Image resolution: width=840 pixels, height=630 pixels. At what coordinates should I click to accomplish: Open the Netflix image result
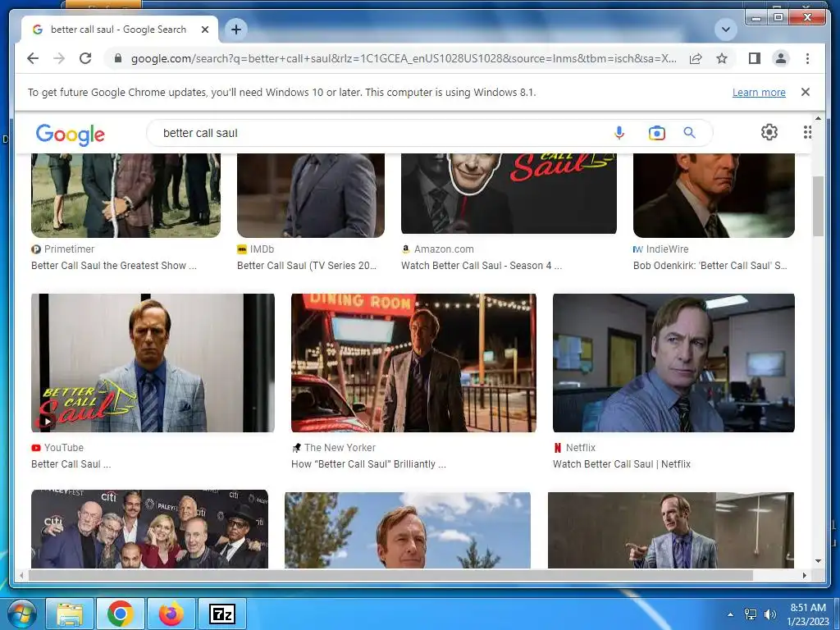tap(673, 363)
